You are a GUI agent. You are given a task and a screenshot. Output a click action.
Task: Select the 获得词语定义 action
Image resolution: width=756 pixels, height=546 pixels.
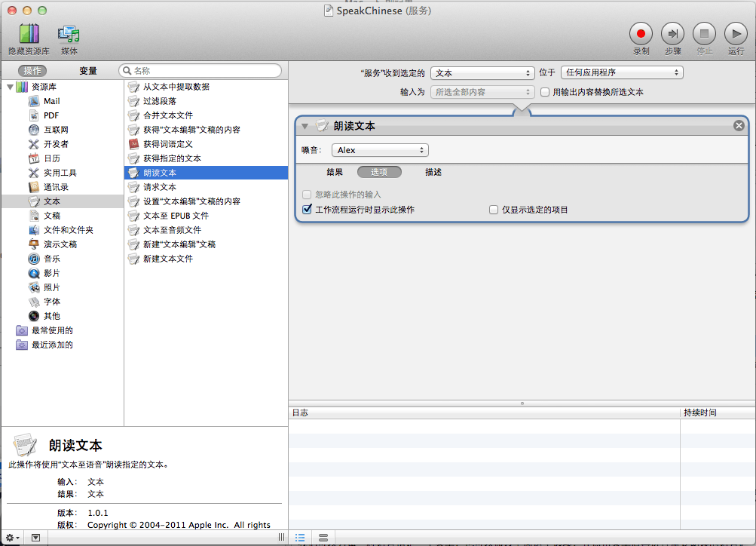pos(207,144)
